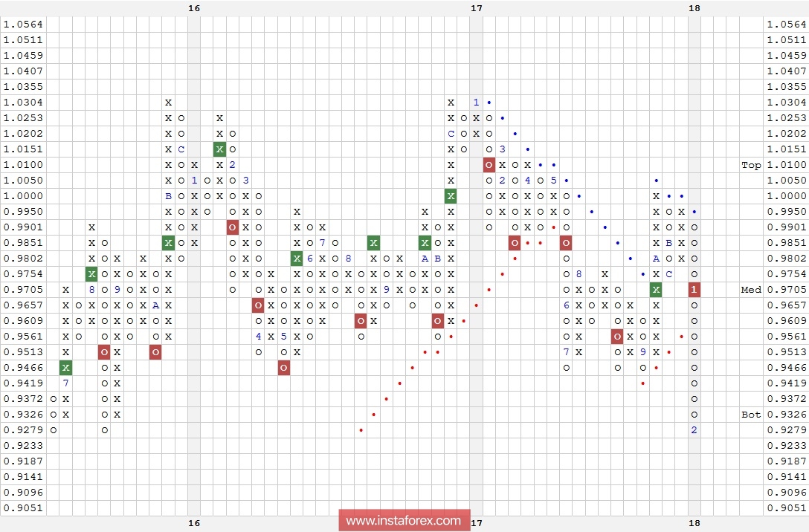809x532 pixels.
Task: Click 1.0202 on the left price axis
Action: (x=23, y=134)
